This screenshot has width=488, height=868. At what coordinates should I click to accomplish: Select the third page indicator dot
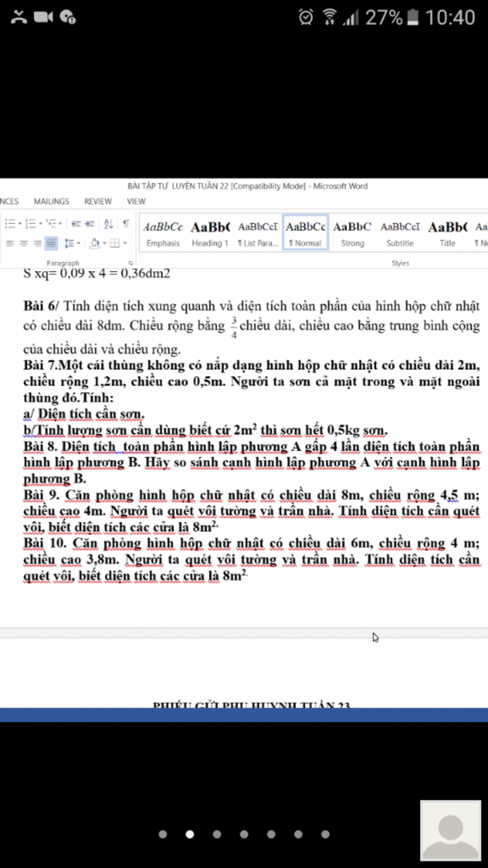[217, 834]
